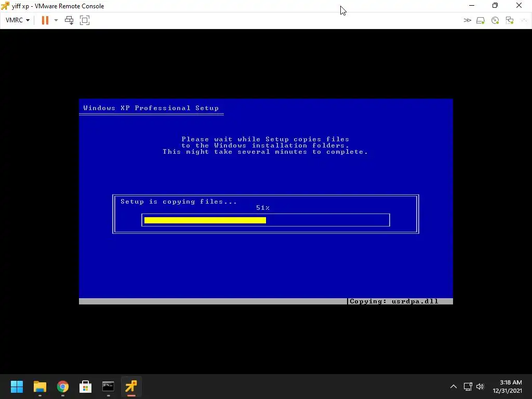Enter full screen mode
The height and width of the screenshot is (399, 532).
click(x=85, y=20)
